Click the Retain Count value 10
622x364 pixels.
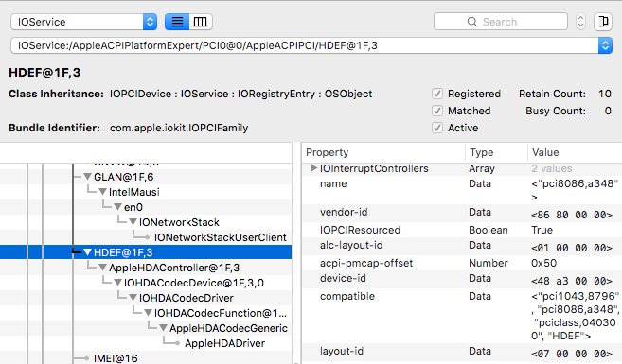point(605,94)
